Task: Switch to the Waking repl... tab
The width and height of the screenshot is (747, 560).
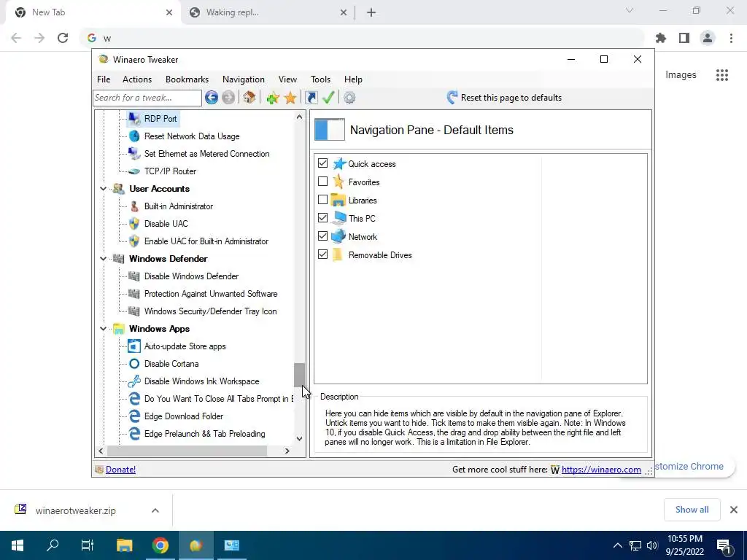Action: click(x=267, y=13)
